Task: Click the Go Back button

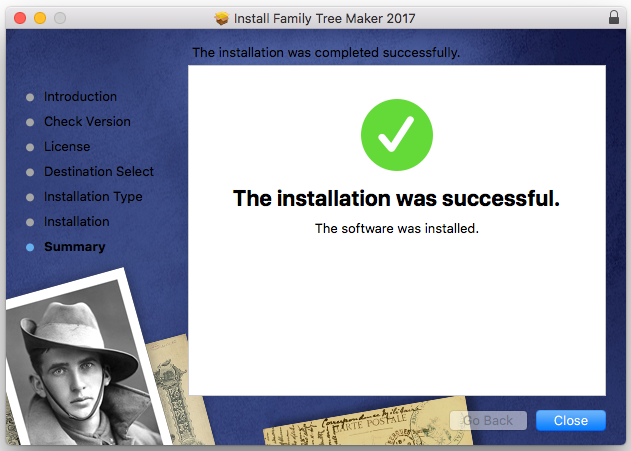Action: click(488, 420)
